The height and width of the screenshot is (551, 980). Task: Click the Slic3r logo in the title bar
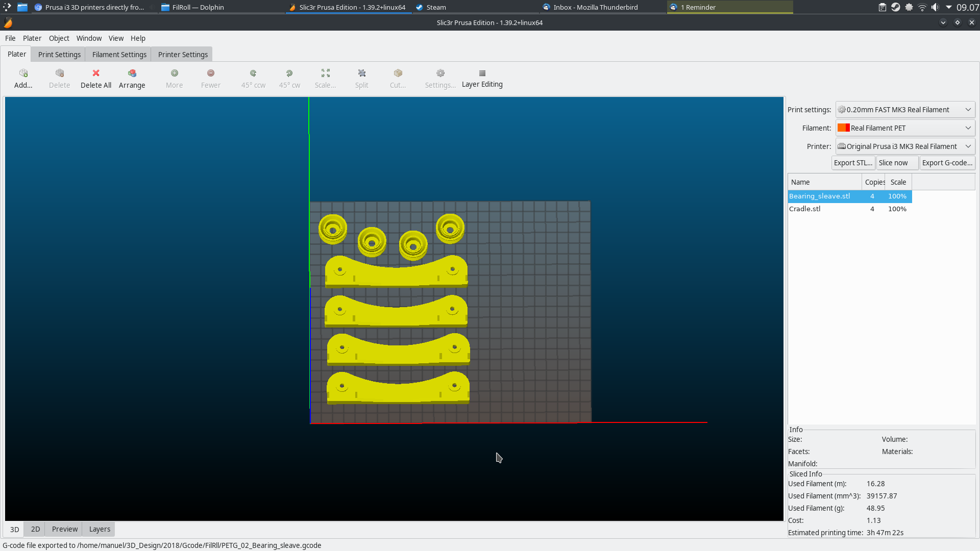pos(8,22)
